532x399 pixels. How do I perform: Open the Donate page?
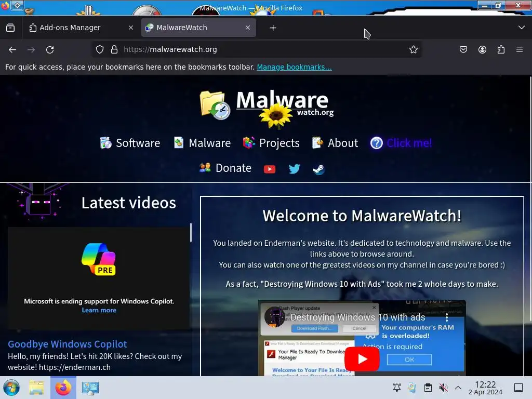pyautogui.click(x=225, y=168)
